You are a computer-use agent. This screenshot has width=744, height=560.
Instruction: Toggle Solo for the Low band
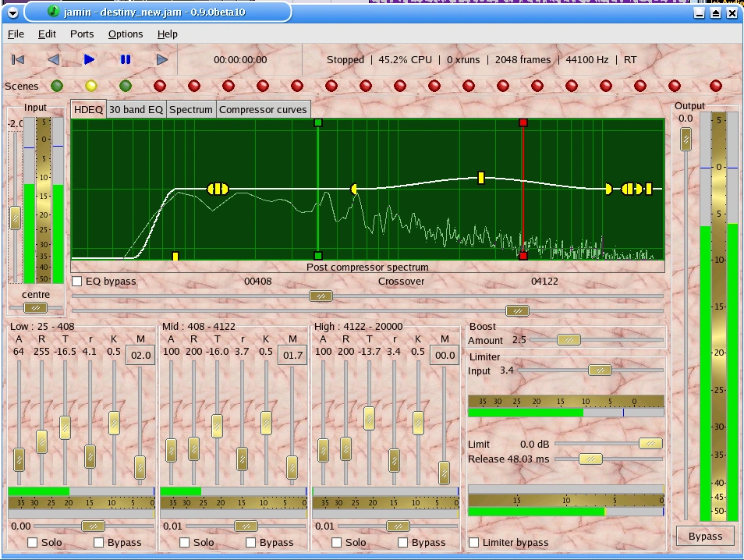(x=32, y=542)
